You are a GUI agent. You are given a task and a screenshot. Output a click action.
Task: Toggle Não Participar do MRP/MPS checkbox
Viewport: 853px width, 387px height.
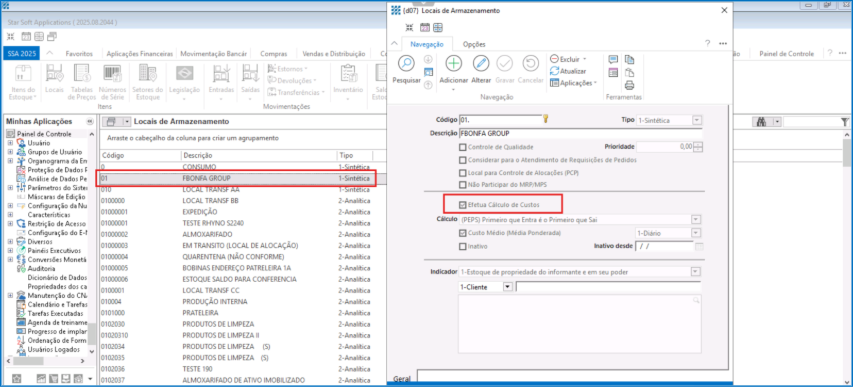tap(463, 186)
